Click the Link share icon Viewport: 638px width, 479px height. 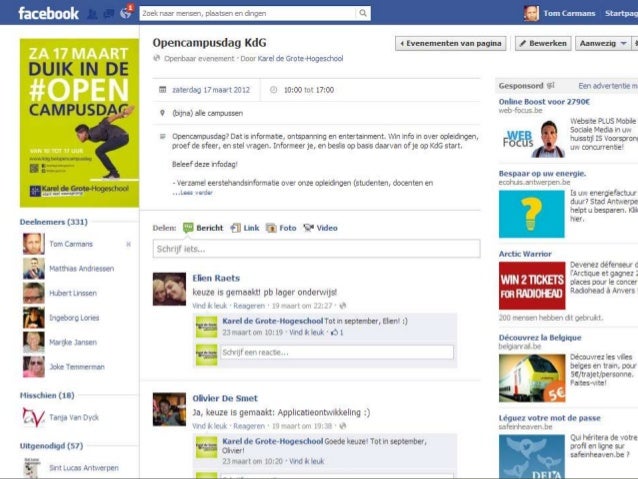point(235,228)
